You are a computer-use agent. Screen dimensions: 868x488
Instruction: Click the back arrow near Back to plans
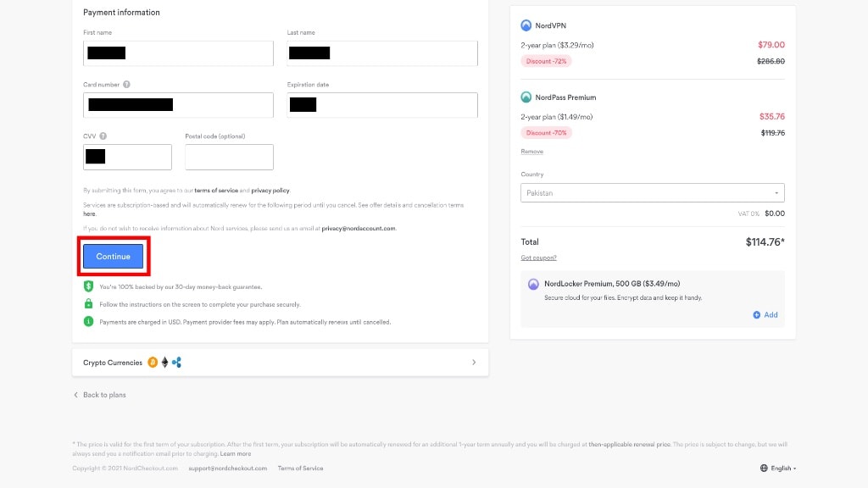coord(75,395)
